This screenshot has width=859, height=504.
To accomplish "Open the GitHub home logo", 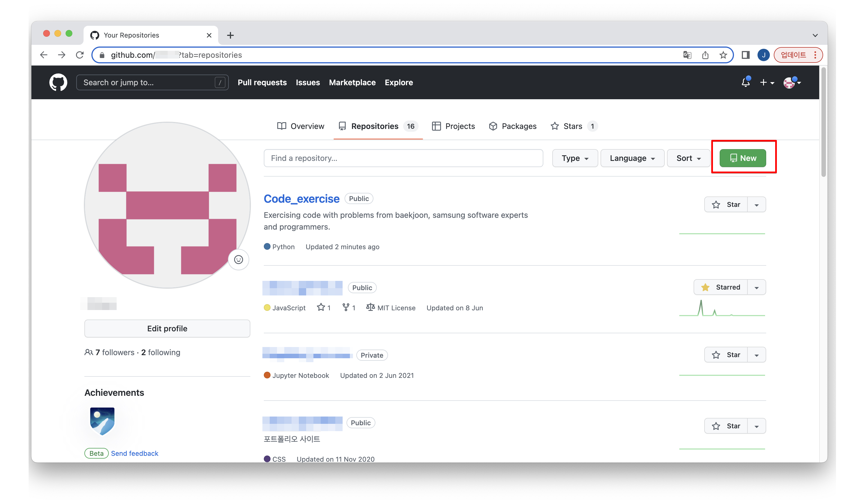I will point(58,82).
